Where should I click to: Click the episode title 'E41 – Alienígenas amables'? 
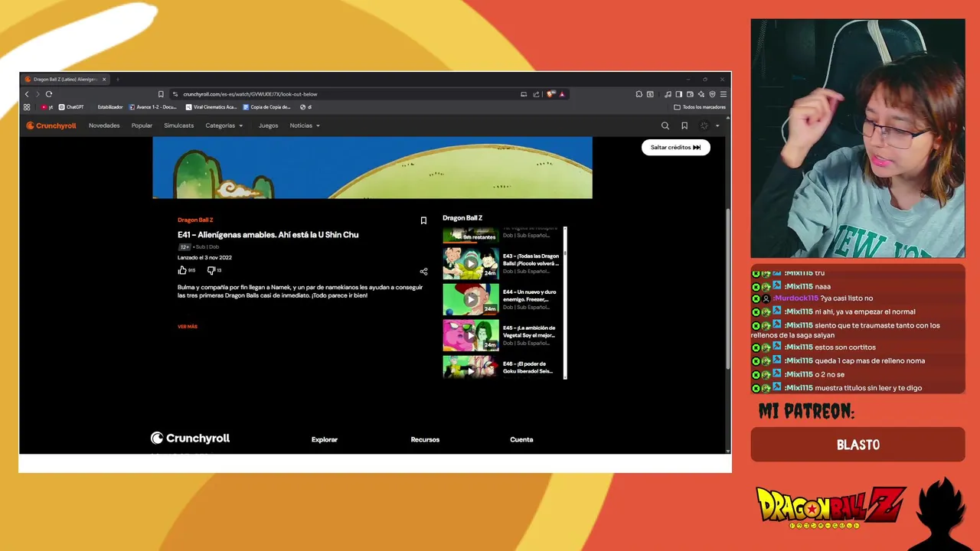pos(268,235)
